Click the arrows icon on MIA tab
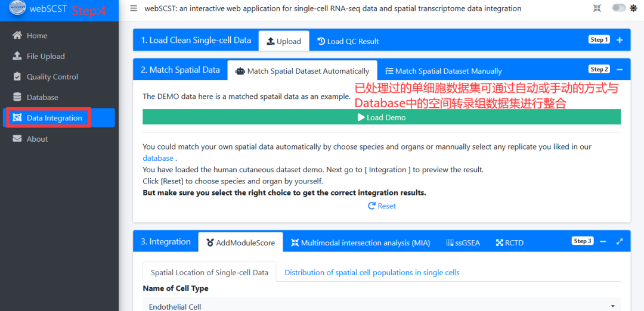 click(x=295, y=242)
